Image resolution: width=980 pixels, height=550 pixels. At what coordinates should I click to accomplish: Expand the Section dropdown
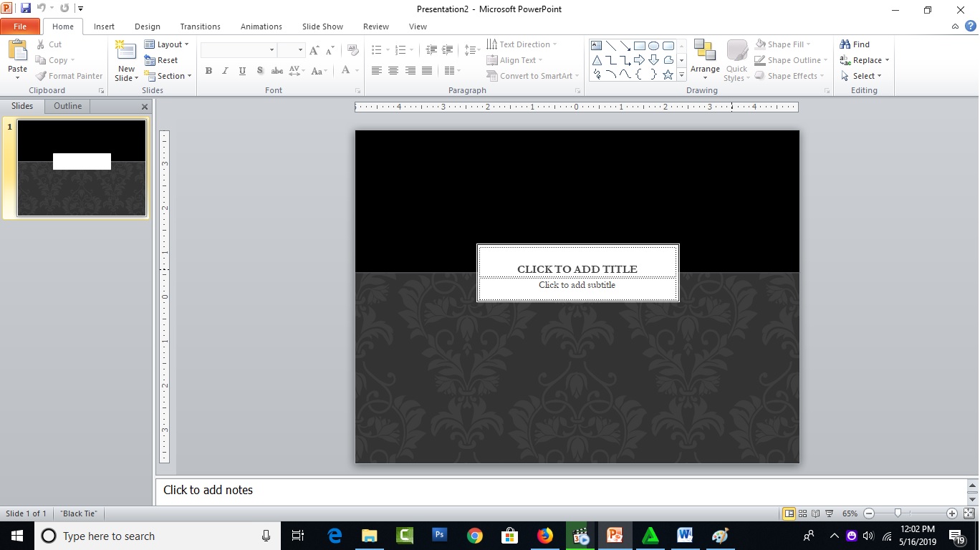pyautogui.click(x=168, y=76)
